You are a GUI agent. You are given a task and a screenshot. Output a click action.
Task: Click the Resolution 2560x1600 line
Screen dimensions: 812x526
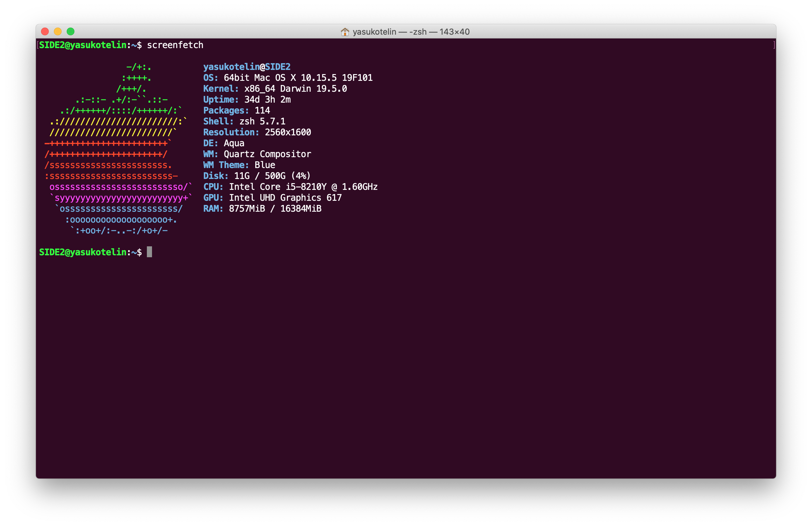pos(257,132)
